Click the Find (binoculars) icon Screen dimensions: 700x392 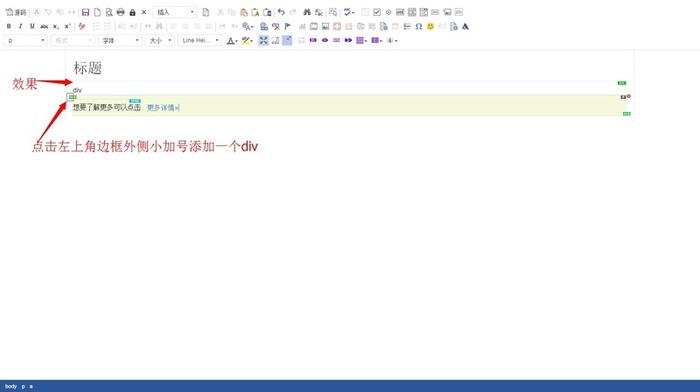click(x=307, y=12)
